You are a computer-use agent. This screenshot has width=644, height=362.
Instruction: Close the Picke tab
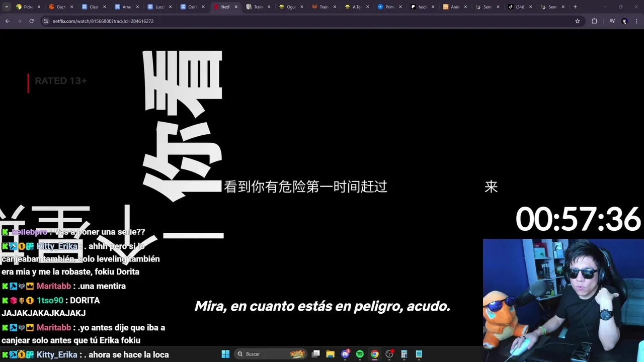pos(39,7)
